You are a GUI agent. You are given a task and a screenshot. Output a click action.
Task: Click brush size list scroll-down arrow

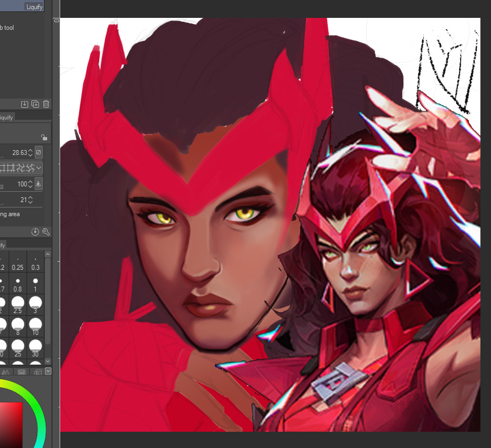pyautogui.click(x=48, y=361)
